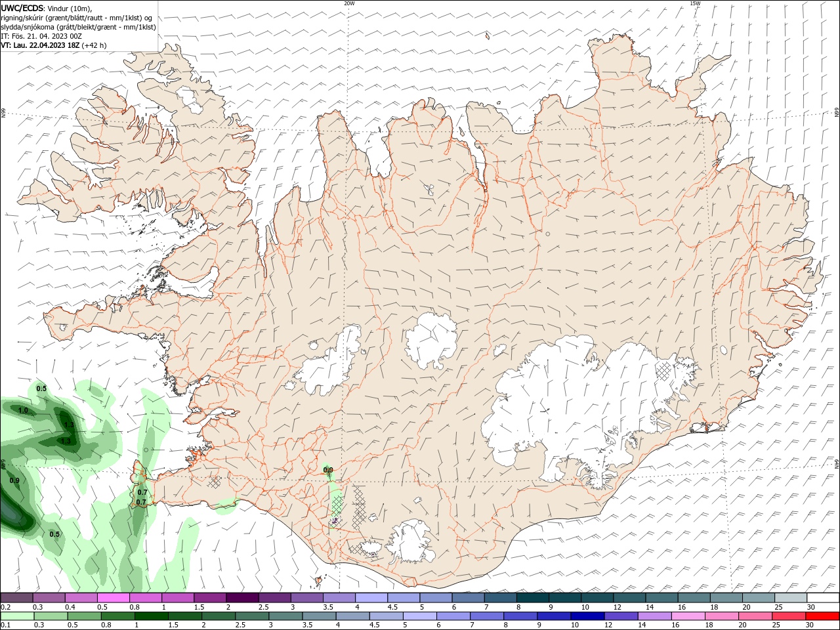Click the '0.2' label on snow scale
840x630 pixels.
[x=6, y=607]
